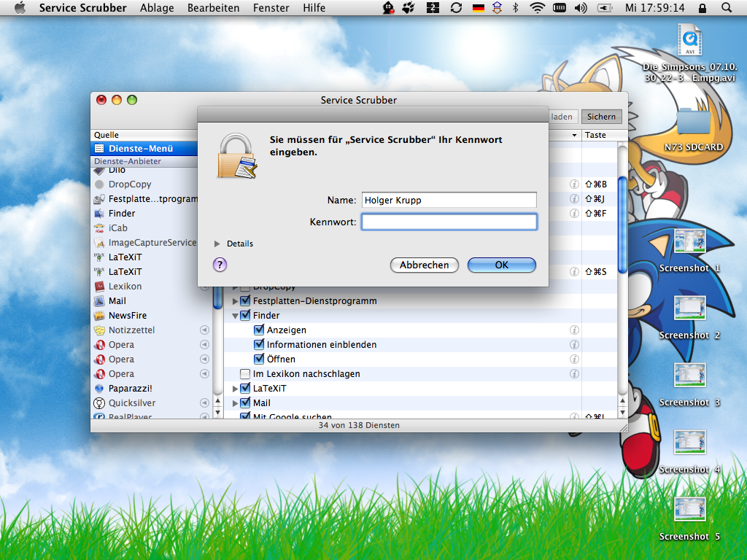The image size is (747, 560).
Task: Toggle the Informationen einblenden checkbox
Action: click(x=259, y=344)
